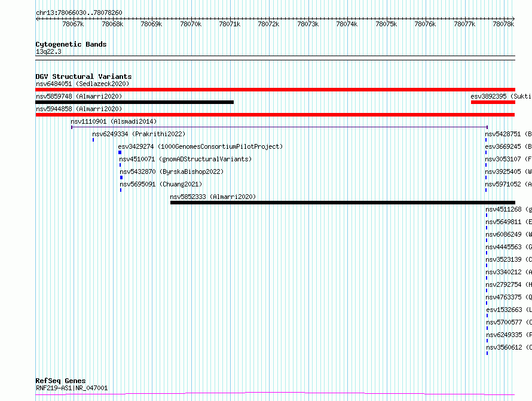Click the 78073k ruler label
This screenshot has height=401, width=532.
[x=308, y=24]
